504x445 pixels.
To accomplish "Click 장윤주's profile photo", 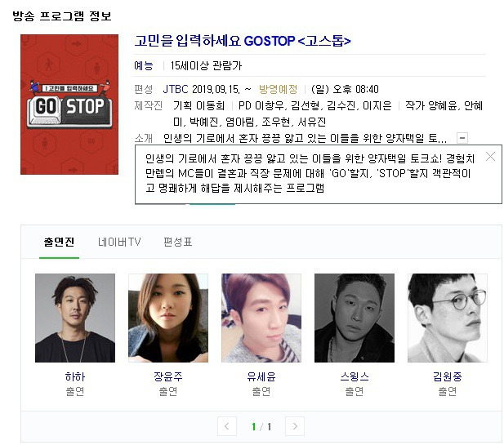I will (168, 318).
